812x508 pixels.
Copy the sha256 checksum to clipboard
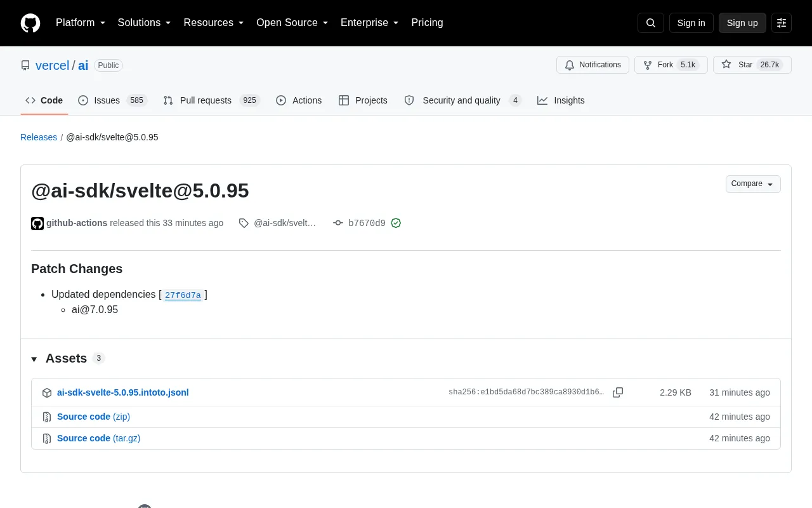(x=618, y=392)
